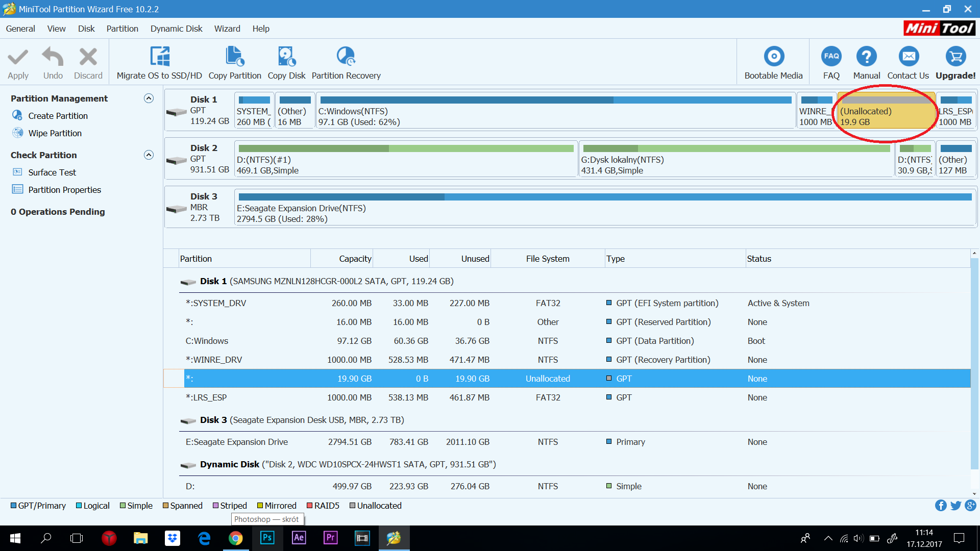Select C:Windows(NTFS) partition block

(555, 110)
